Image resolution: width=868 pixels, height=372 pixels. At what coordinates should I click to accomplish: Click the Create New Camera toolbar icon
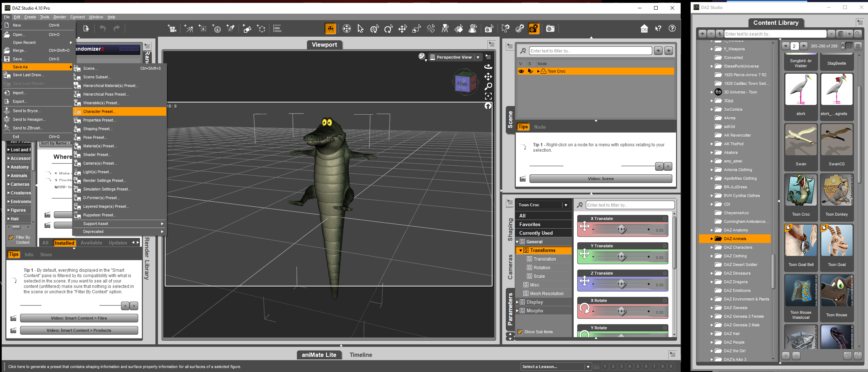tap(172, 29)
